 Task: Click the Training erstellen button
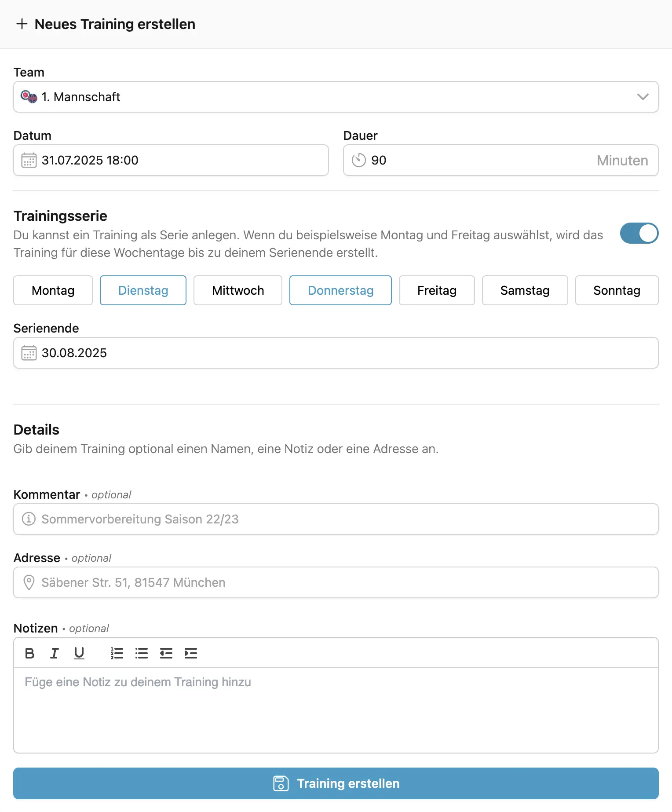coord(336,783)
